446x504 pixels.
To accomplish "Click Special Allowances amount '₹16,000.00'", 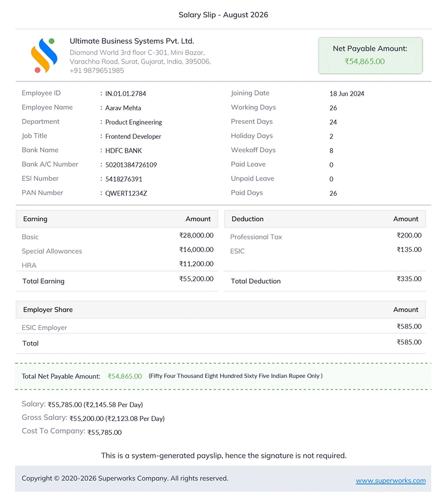I will pyautogui.click(x=196, y=249).
